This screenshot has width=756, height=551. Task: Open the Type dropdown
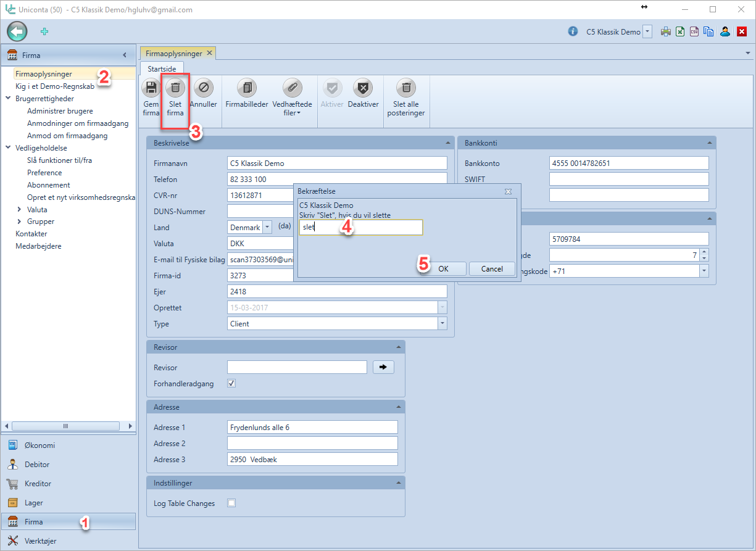pyautogui.click(x=442, y=324)
